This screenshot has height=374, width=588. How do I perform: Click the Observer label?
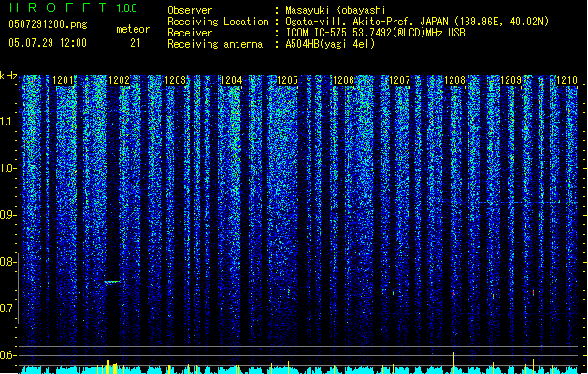click(x=190, y=10)
